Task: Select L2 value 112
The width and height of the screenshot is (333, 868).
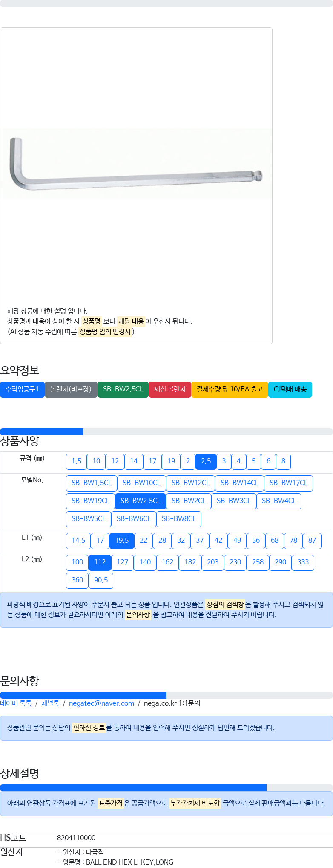Action: (x=100, y=562)
